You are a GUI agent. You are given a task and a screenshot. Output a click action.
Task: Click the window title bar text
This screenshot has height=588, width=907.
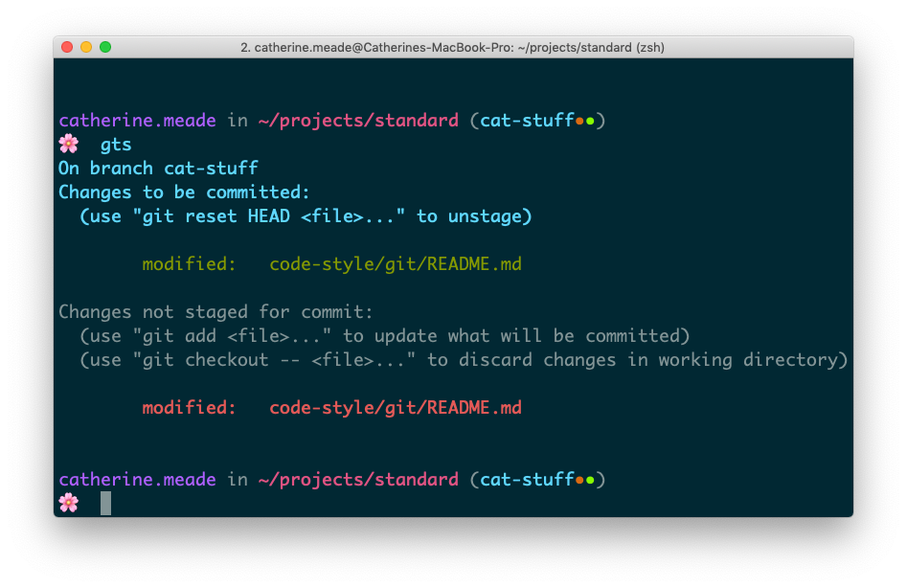coord(452,46)
